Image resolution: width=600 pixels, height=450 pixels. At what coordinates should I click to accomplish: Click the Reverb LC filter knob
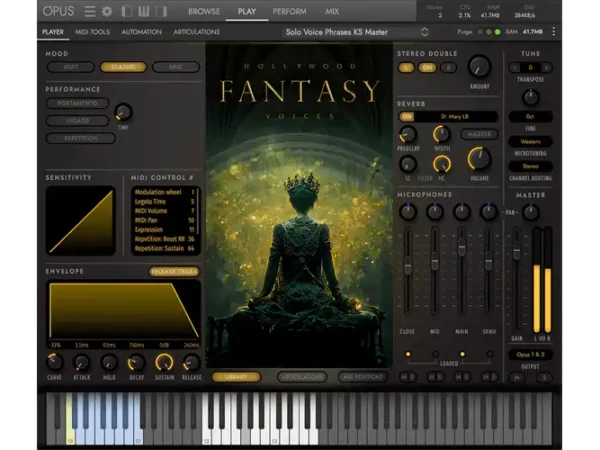pos(408,164)
